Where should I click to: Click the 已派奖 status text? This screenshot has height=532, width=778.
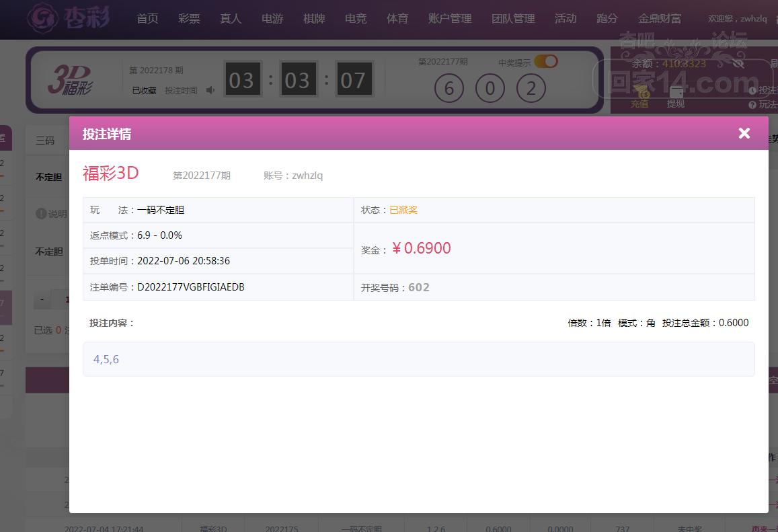click(x=403, y=210)
